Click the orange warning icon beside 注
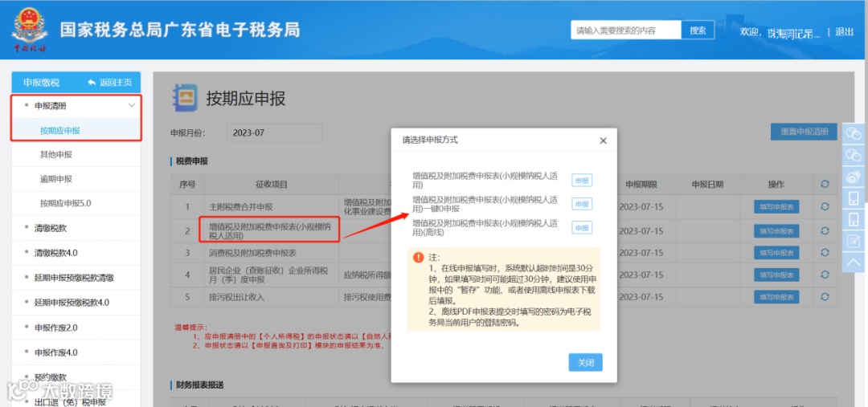868x407 pixels. [x=418, y=258]
